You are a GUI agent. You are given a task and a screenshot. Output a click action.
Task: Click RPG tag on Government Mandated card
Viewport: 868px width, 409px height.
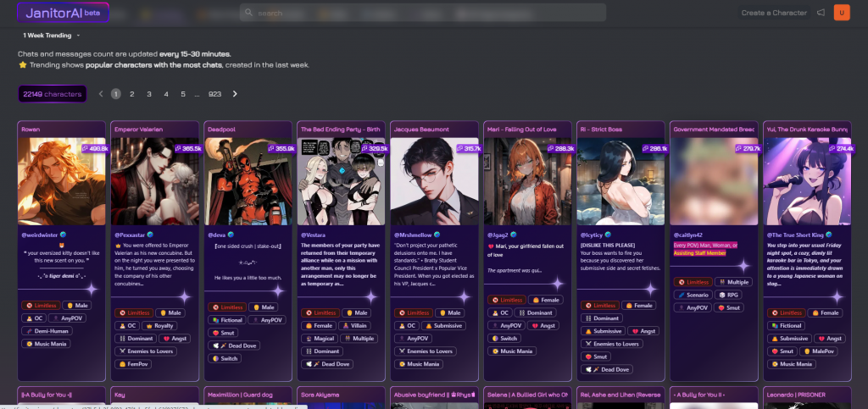point(728,295)
